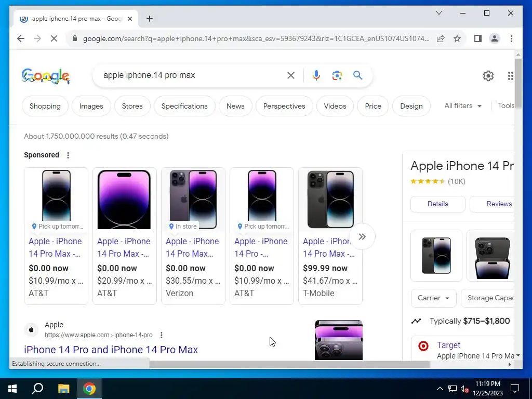Switch to News results
Viewport: 532px width, 399px height.
point(235,106)
